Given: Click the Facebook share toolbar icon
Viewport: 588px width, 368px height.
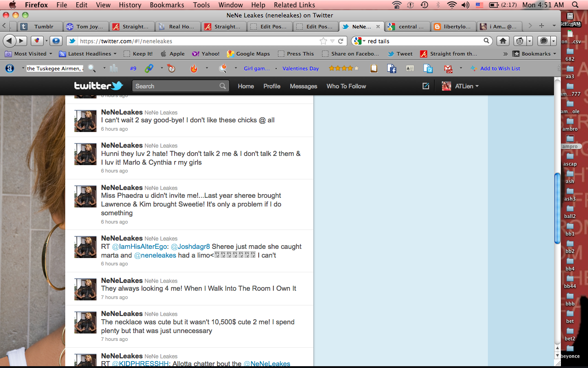Looking at the screenshot, I should point(392,69).
